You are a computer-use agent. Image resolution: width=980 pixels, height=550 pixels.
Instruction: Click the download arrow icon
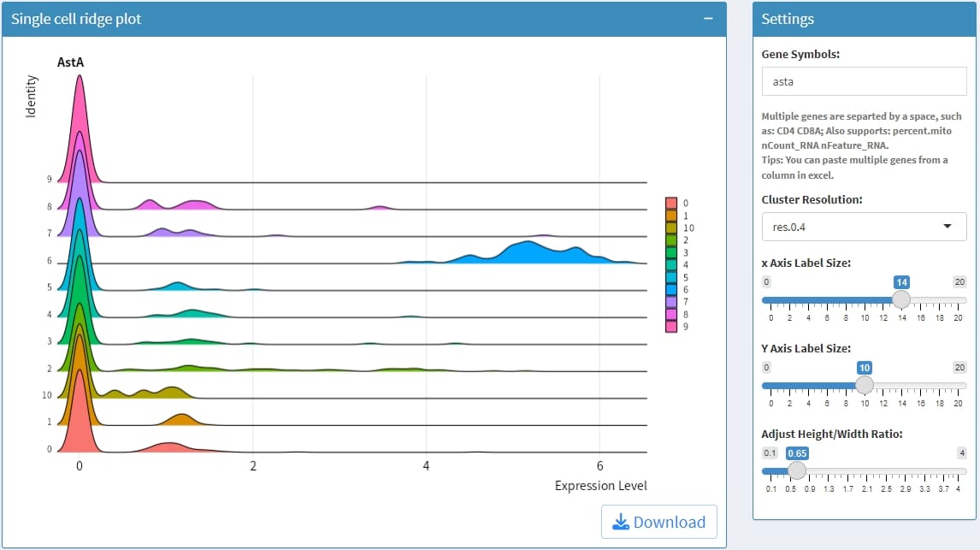click(621, 522)
